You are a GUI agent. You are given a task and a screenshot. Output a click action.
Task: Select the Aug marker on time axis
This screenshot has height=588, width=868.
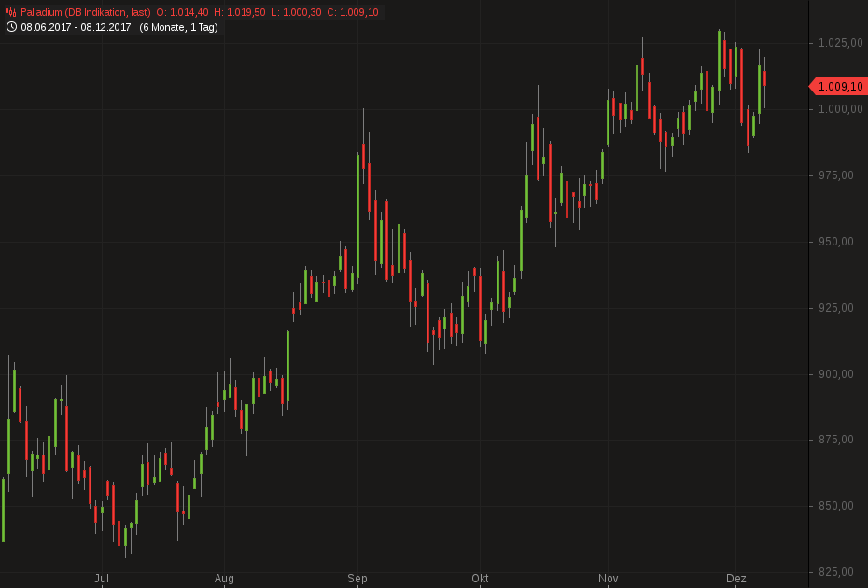pyautogui.click(x=224, y=579)
